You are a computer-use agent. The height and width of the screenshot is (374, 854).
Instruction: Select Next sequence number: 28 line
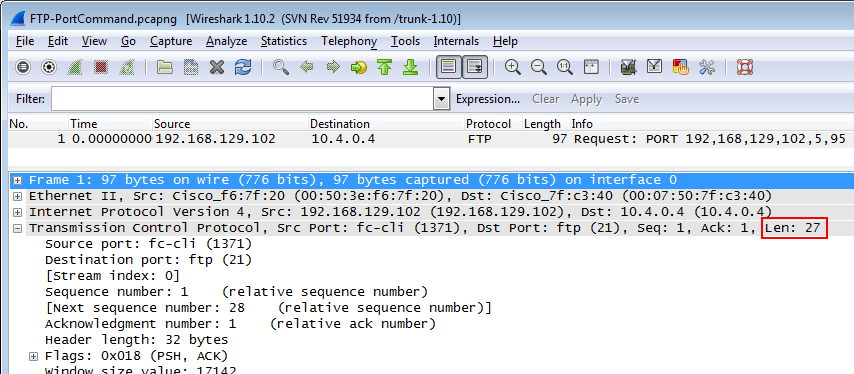(269, 308)
